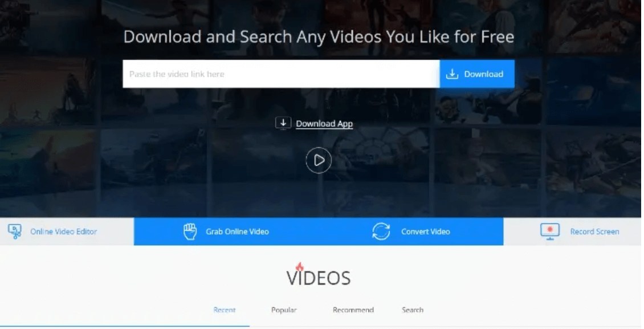644x329 pixels.
Task: Click the Grab Online Video hand icon
Action: pyautogui.click(x=190, y=231)
